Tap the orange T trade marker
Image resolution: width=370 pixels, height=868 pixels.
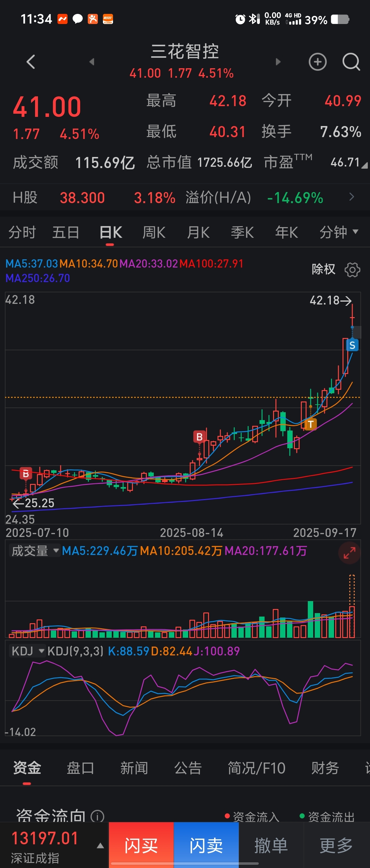coord(310,424)
